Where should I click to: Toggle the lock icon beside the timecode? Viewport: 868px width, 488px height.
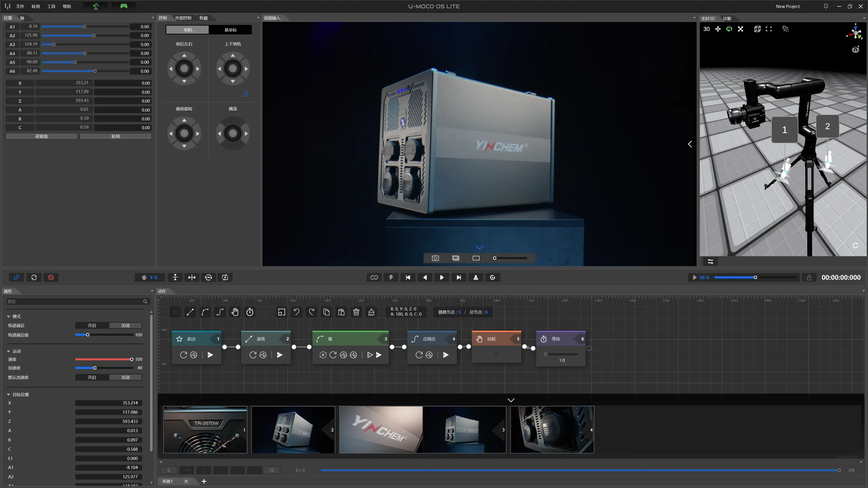click(x=809, y=277)
